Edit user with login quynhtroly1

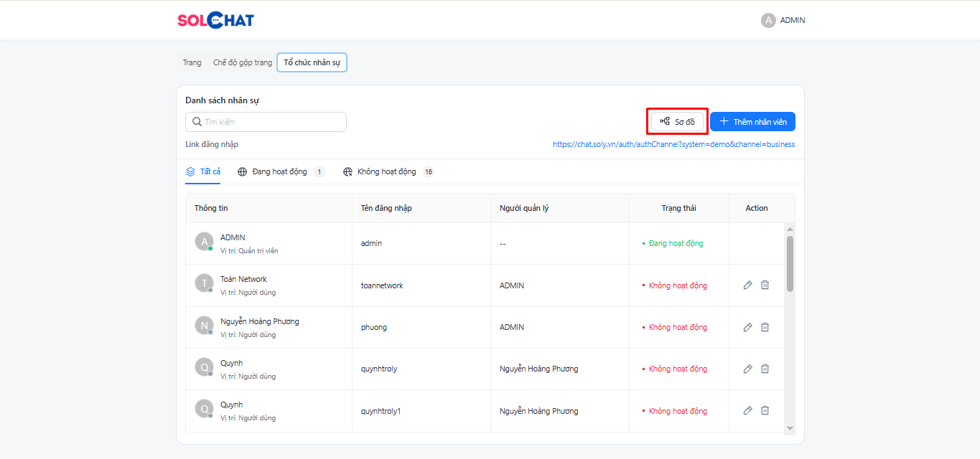tap(747, 411)
